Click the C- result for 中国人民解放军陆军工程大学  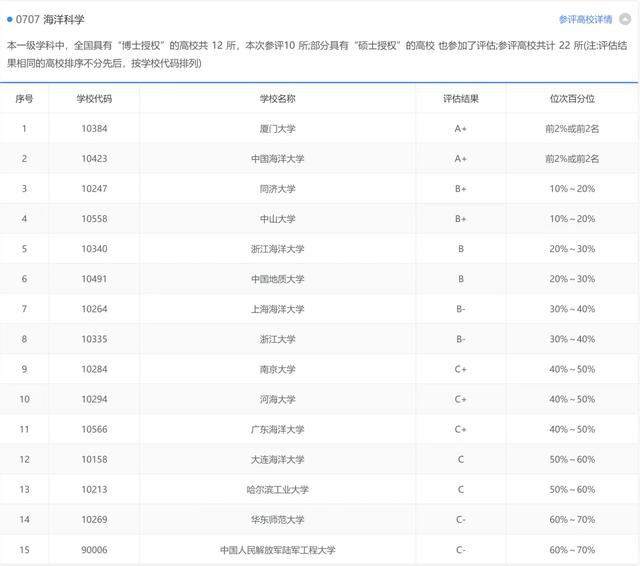461,550
